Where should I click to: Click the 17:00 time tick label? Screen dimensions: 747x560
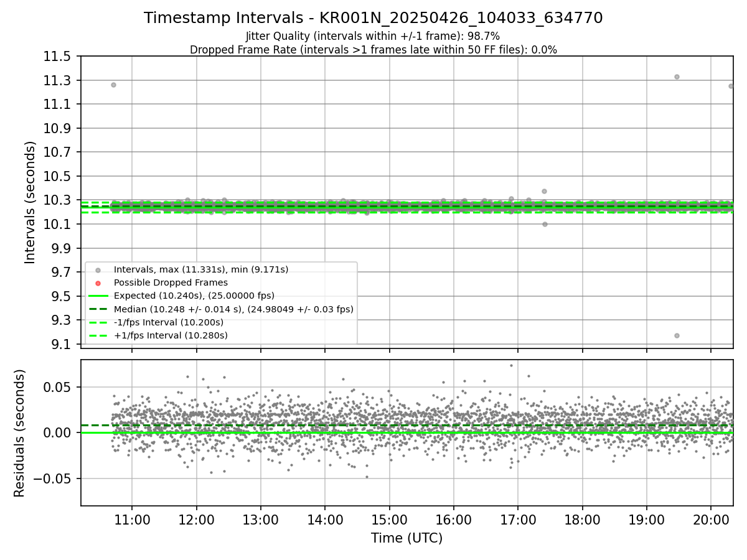click(x=518, y=520)
